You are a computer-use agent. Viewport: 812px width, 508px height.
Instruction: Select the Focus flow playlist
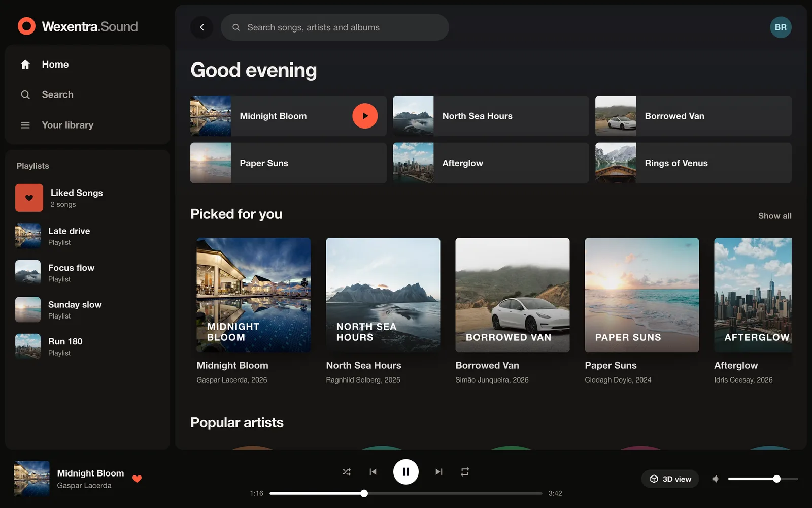click(x=87, y=273)
